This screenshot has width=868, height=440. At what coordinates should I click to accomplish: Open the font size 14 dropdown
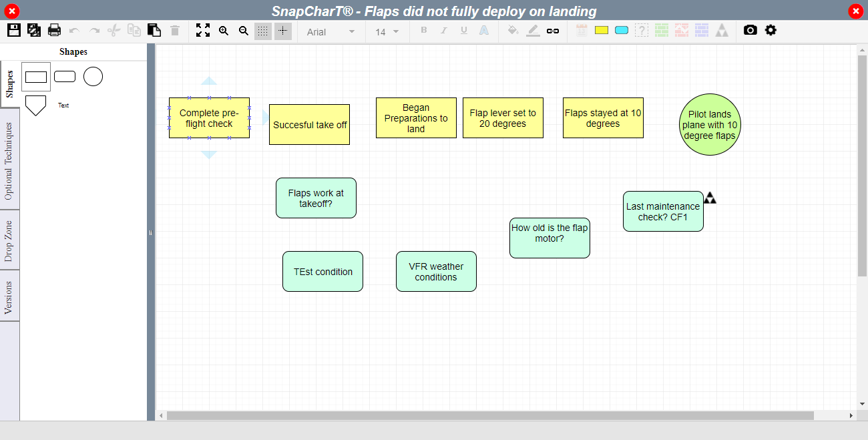(387, 31)
